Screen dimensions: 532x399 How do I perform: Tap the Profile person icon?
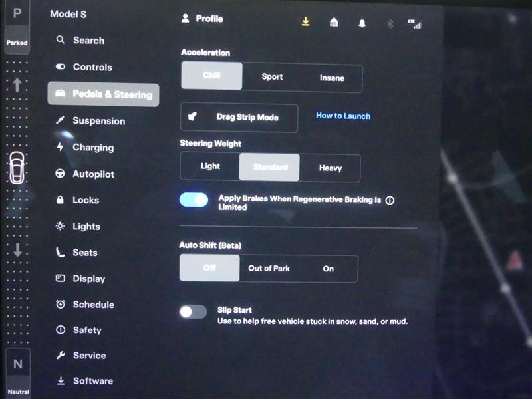(186, 18)
